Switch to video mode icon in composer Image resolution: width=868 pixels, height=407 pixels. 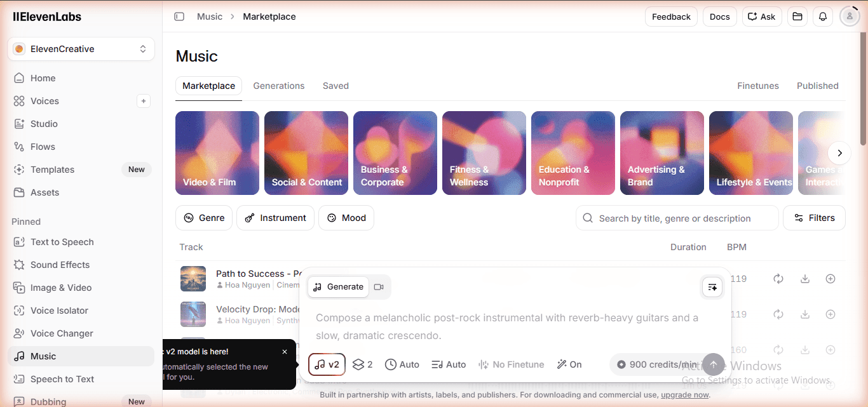379,287
